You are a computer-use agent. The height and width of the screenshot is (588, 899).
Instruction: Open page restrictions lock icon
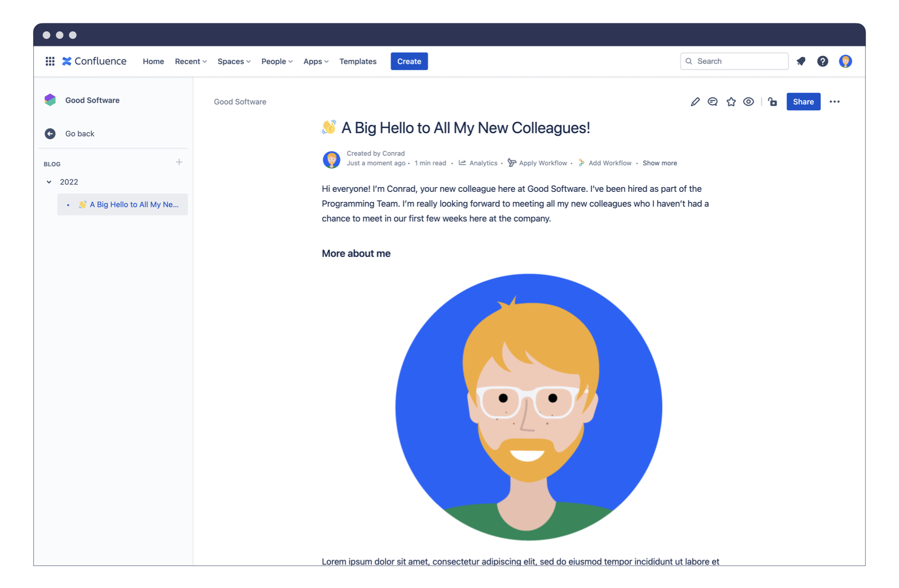click(773, 102)
